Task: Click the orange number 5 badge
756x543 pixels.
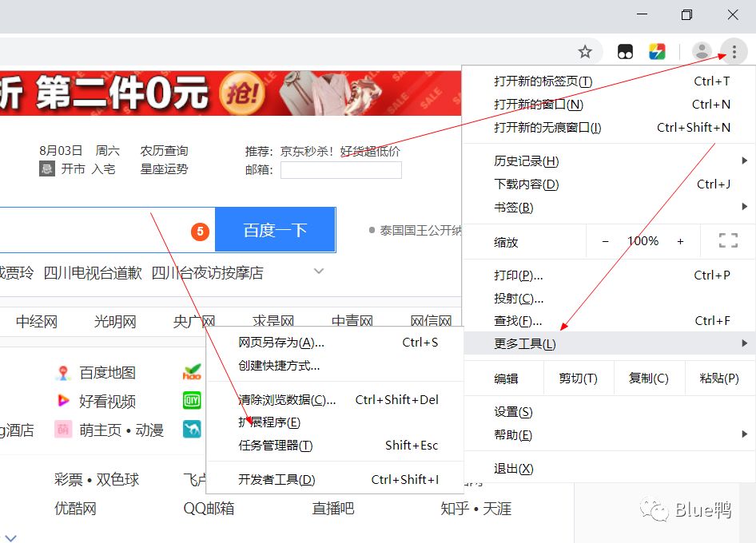Action: tap(200, 232)
